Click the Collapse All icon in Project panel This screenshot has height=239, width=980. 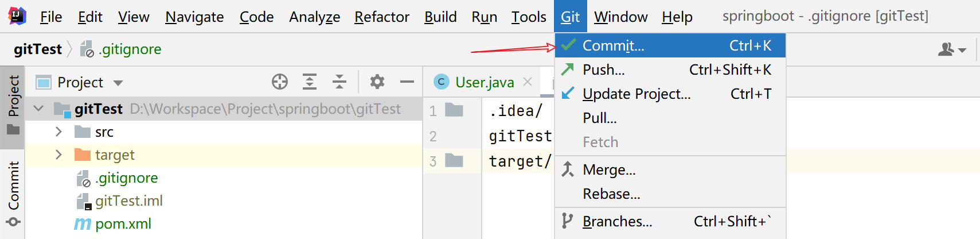click(x=339, y=82)
